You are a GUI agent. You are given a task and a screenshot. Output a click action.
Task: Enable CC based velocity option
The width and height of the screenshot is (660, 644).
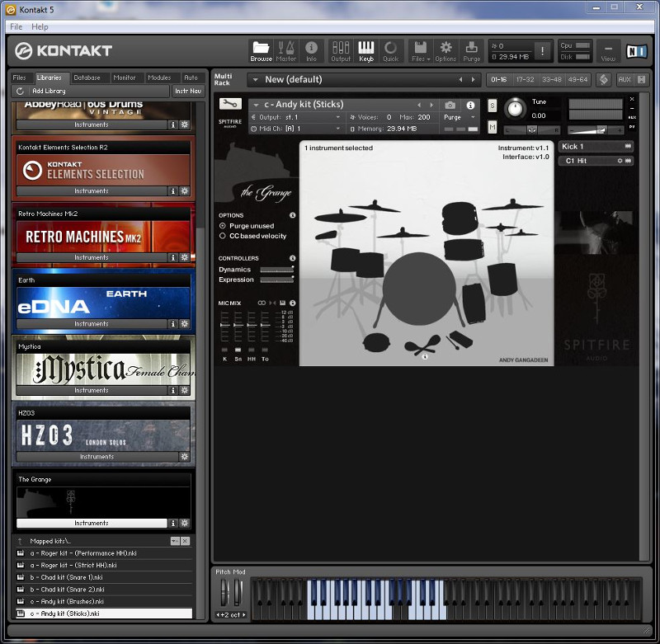coord(223,236)
